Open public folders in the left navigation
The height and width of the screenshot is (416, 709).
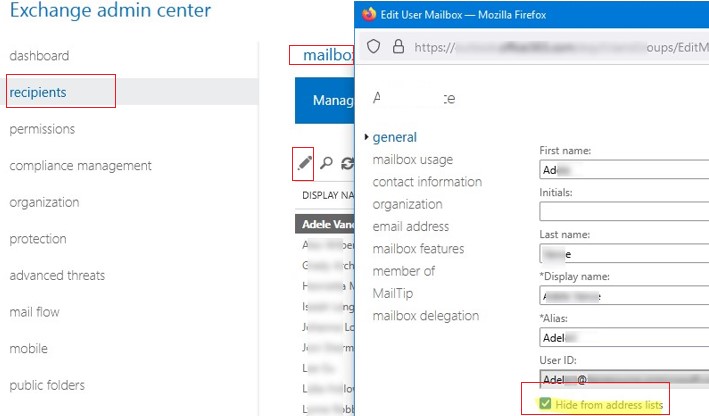[47, 385]
